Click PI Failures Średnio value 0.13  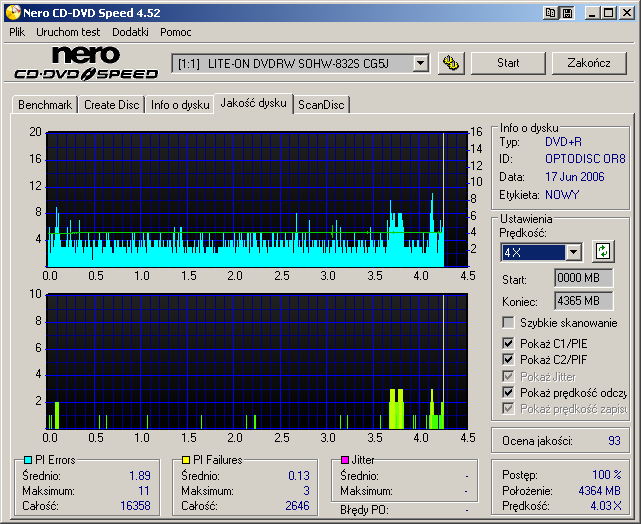click(299, 476)
